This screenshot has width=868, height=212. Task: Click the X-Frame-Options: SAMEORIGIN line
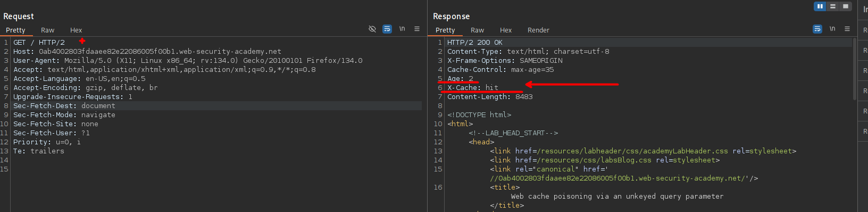coord(505,61)
